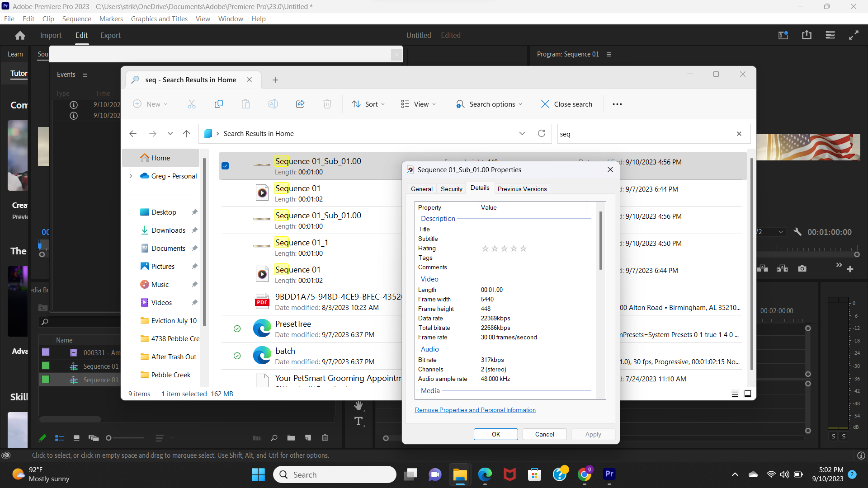
Task: Click the Home icon in Premiere's header bar
Action: 20,35
